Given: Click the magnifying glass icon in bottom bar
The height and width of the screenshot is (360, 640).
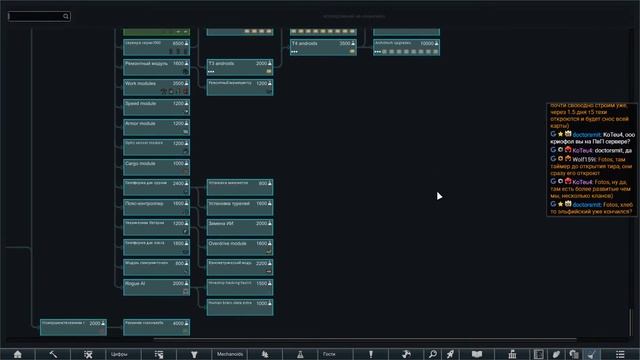Looking at the screenshot, I should (x=432, y=354).
